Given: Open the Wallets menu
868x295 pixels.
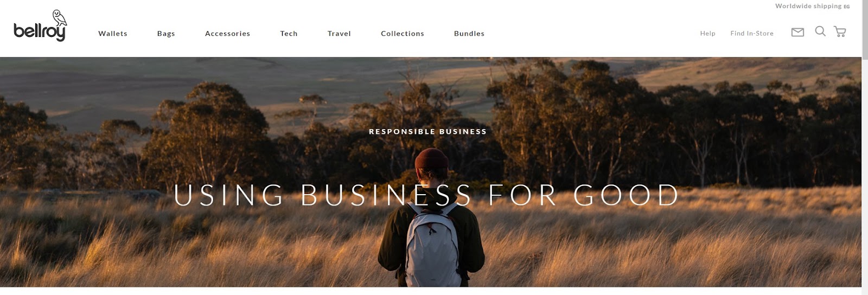Looking at the screenshot, I should pyautogui.click(x=113, y=34).
